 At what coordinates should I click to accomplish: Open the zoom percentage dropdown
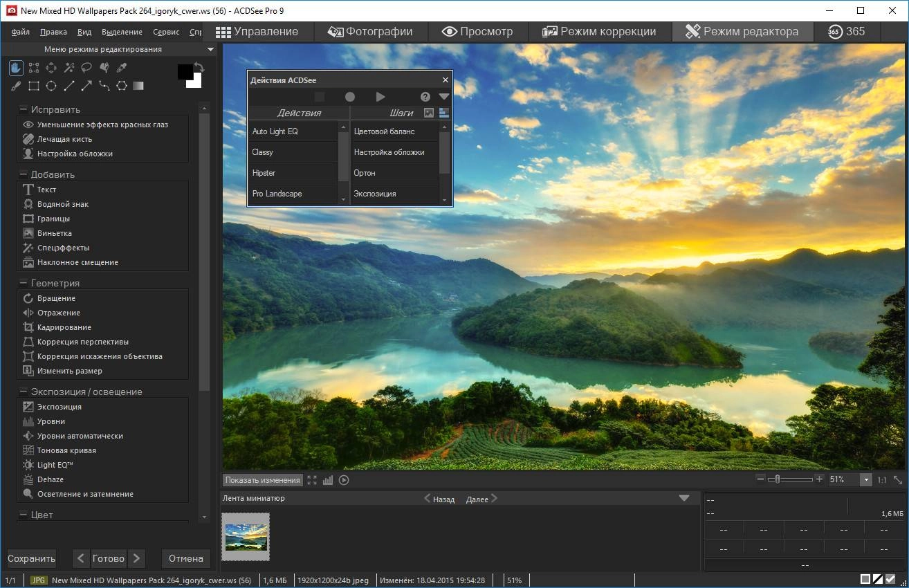coord(865,479)
